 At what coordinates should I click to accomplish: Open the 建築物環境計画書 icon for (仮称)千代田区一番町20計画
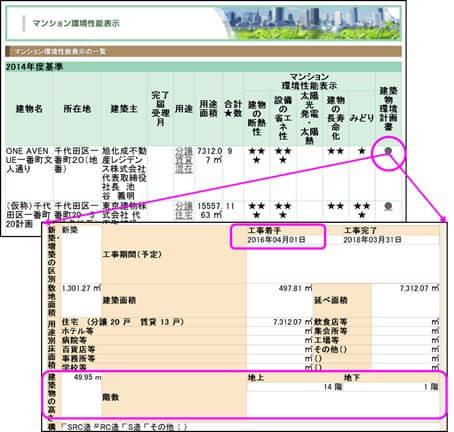(388, 206)
